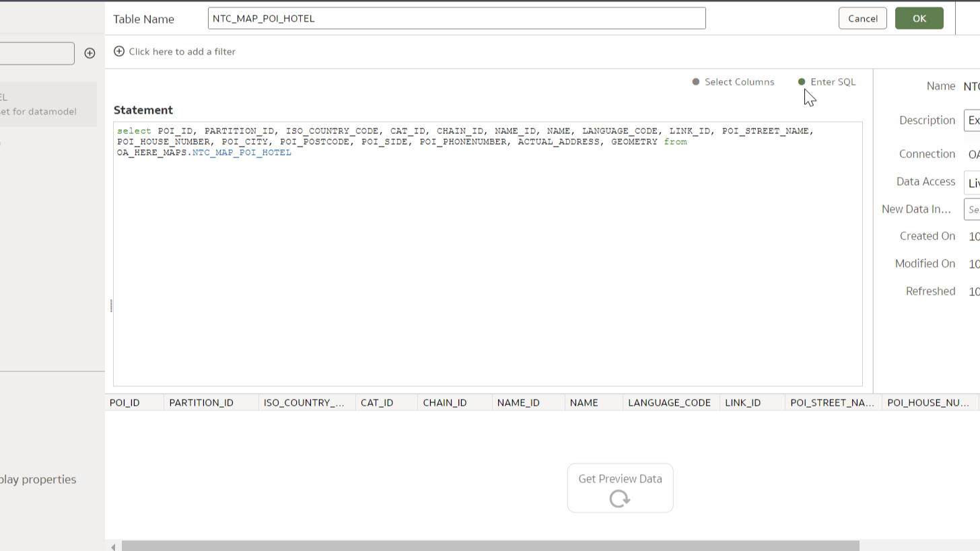This screenshot has width=980, height=551.
Task: Select the POI_ID column header
Action: (125, 402)
